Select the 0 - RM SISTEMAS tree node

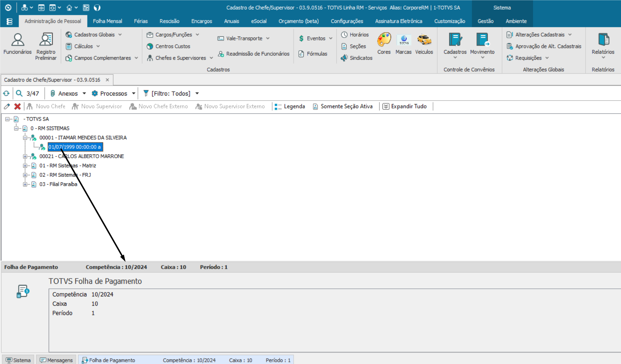50,128
